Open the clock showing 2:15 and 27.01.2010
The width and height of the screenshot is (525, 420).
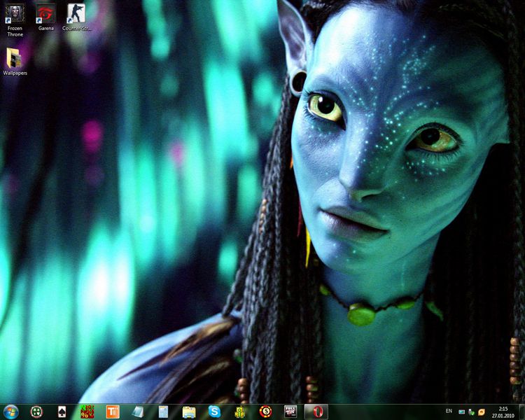click(503, 412)
